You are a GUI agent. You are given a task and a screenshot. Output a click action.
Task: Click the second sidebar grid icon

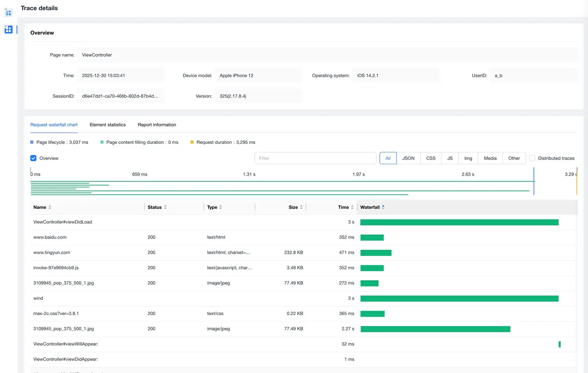click(8, 29)
